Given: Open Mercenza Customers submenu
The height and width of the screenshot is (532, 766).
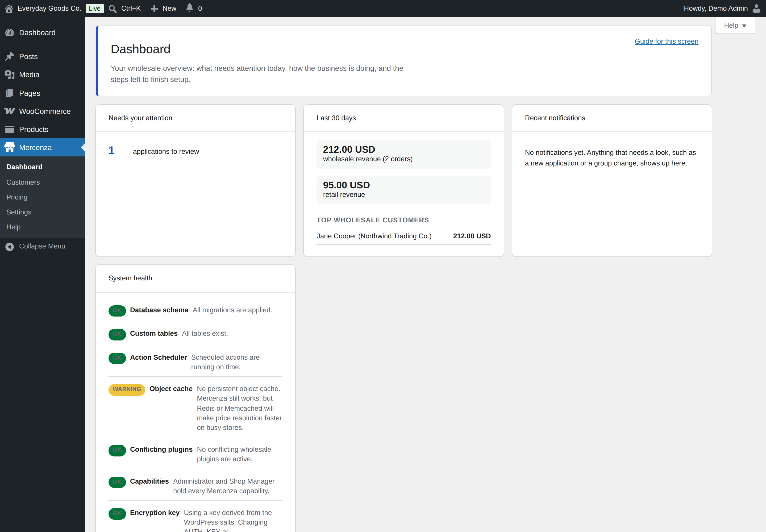Looking at the screenshot, I should pos(23,182).
